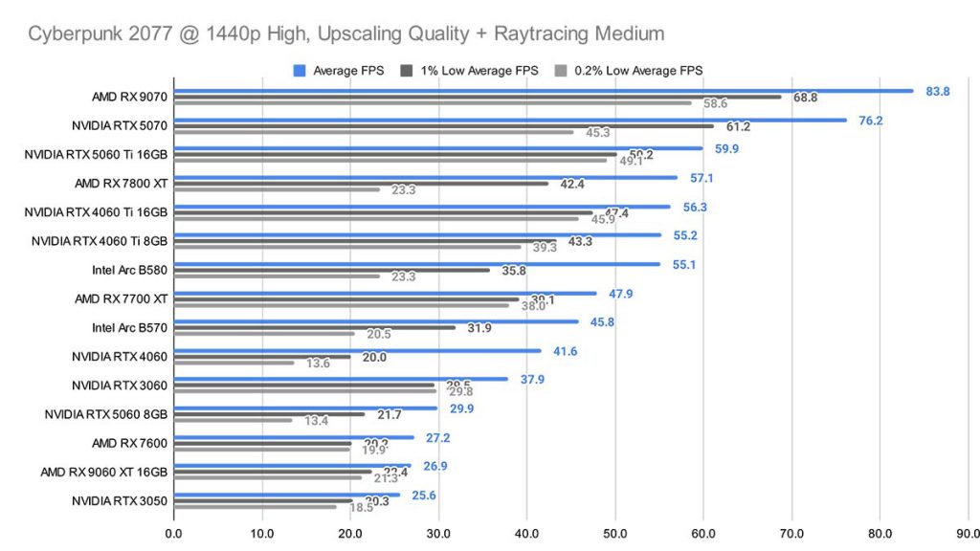Image resolution: width=980 pixels, height=551 pixels.
Task: Click the 'AMD RX 7800 XT' row label
Action: click(x=122, y=184)
